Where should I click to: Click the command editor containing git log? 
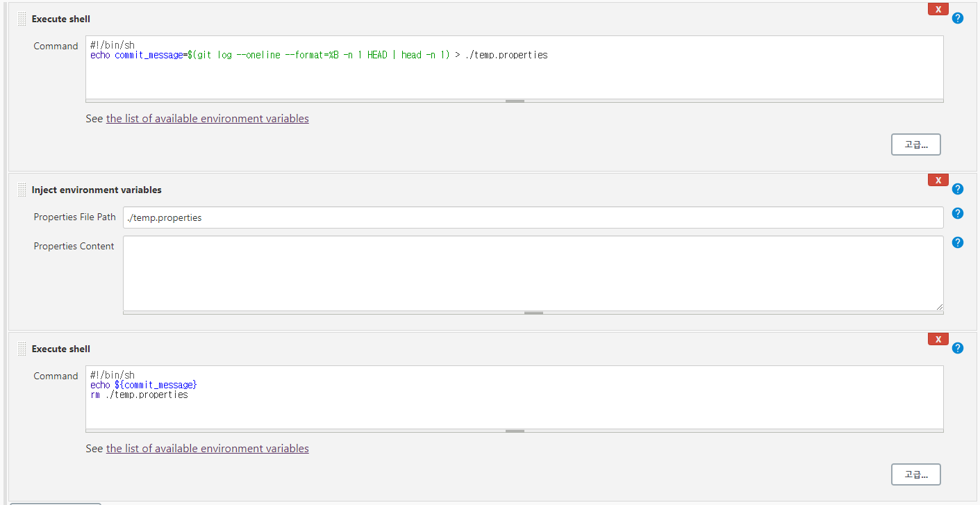[x=515, y=67]
